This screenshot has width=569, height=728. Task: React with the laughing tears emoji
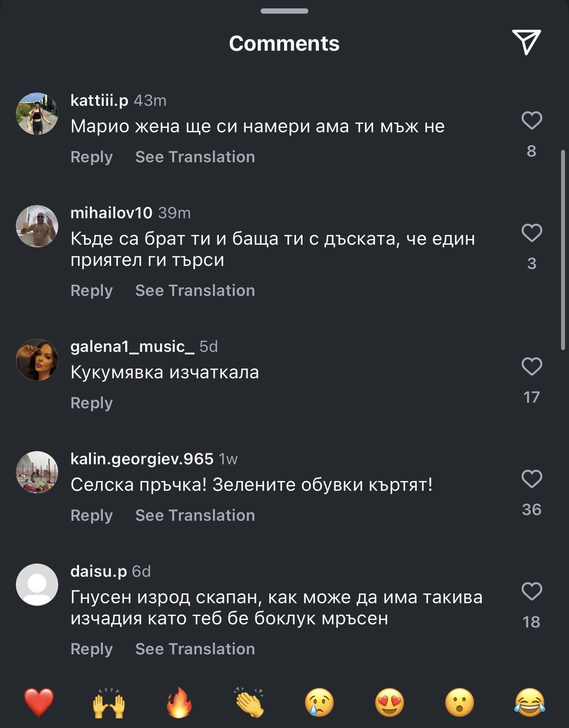tap(530, 702)
